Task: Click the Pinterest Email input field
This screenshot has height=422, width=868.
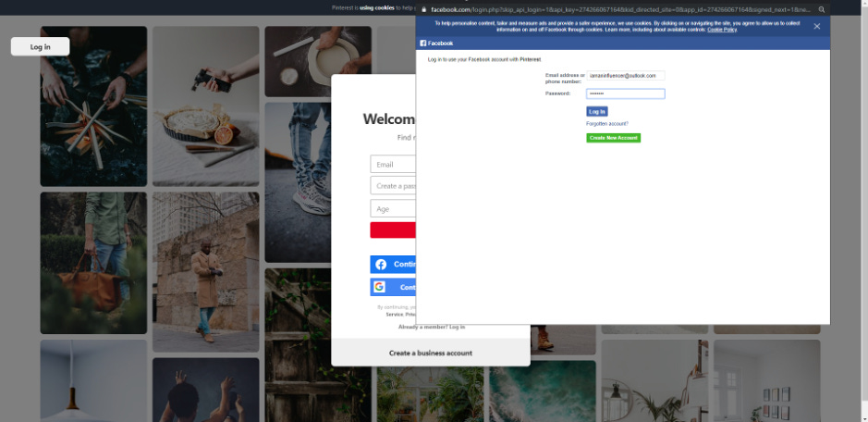Action: [393, 164]
